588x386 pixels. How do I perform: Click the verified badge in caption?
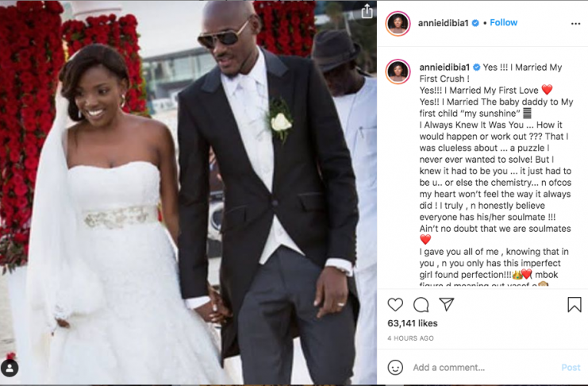[x=476, y=68]
